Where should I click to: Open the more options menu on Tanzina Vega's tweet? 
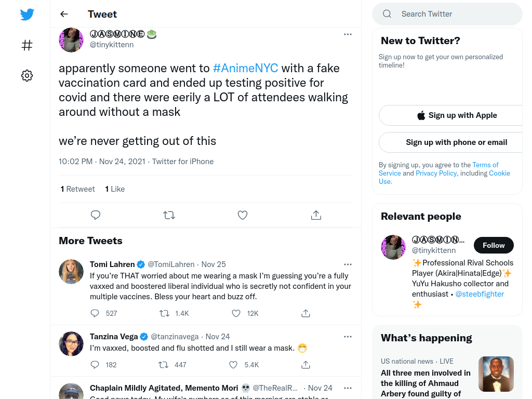tap(348, 337)
